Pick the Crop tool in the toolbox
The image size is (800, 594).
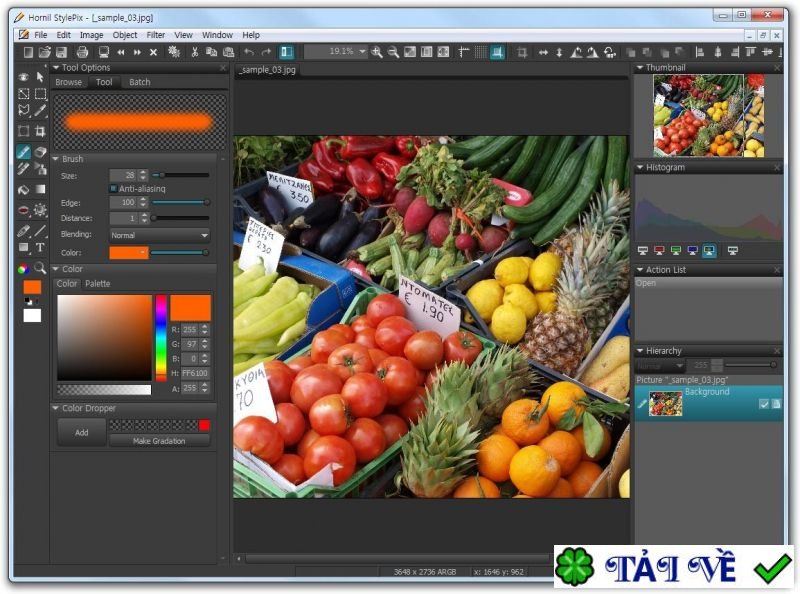pyautogui.click(x=40, y=131)
